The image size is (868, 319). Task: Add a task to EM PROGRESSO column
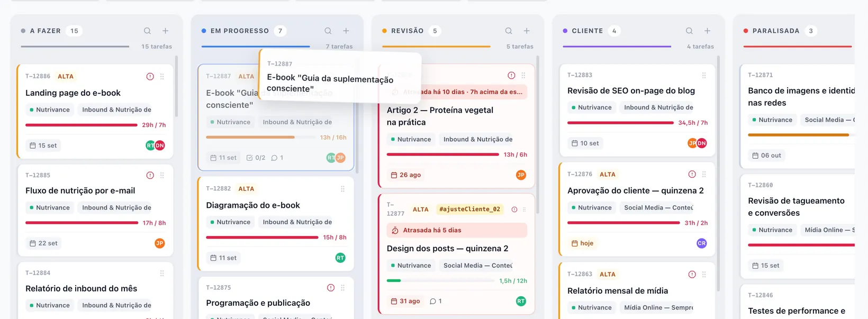tap(346, 31)
